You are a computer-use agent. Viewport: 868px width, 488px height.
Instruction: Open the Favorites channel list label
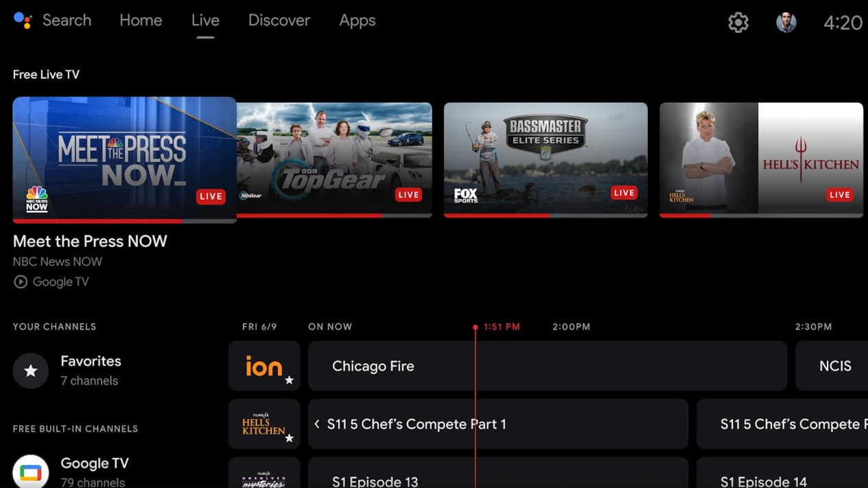pos(91,361)
